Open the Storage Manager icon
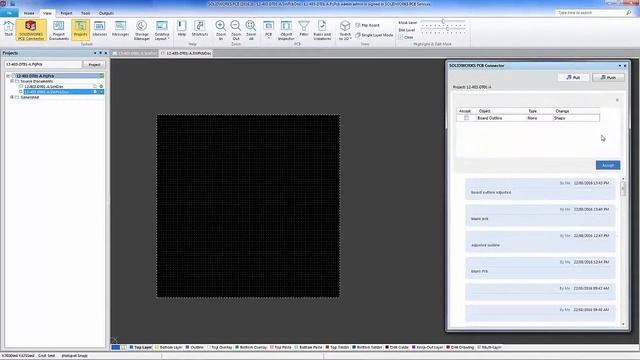 pos(142,30)
